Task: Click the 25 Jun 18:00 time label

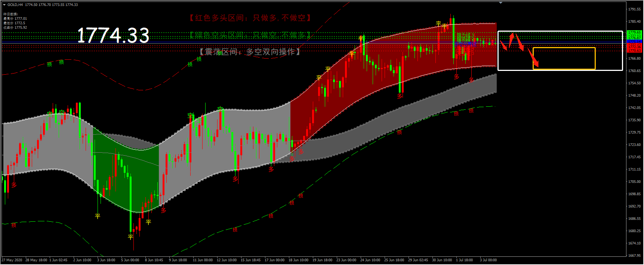Action: (394, 260)
